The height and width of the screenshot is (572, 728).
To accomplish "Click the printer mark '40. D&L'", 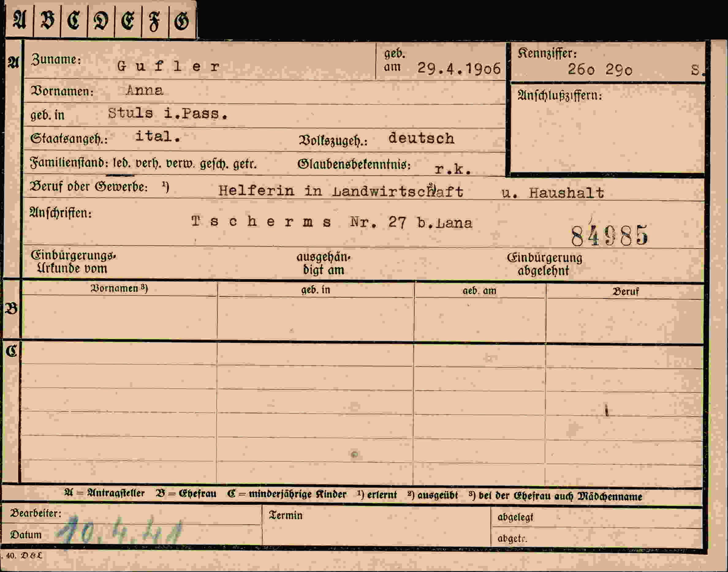I will [x=24, y=555].
